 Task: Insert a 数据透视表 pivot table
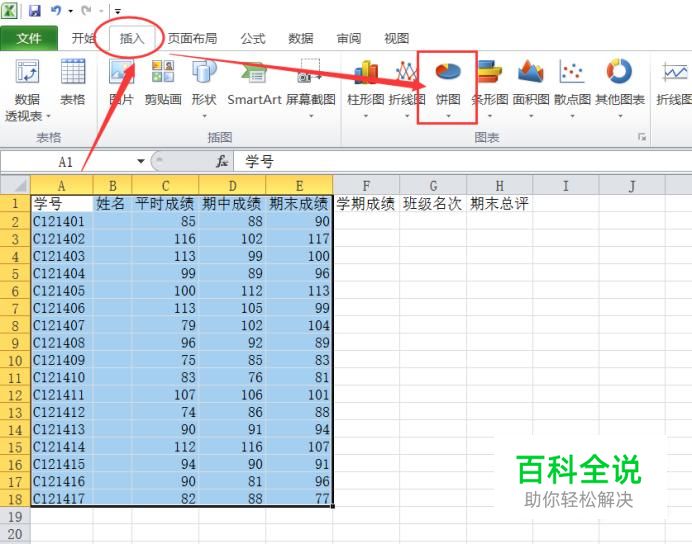(27, 90)
